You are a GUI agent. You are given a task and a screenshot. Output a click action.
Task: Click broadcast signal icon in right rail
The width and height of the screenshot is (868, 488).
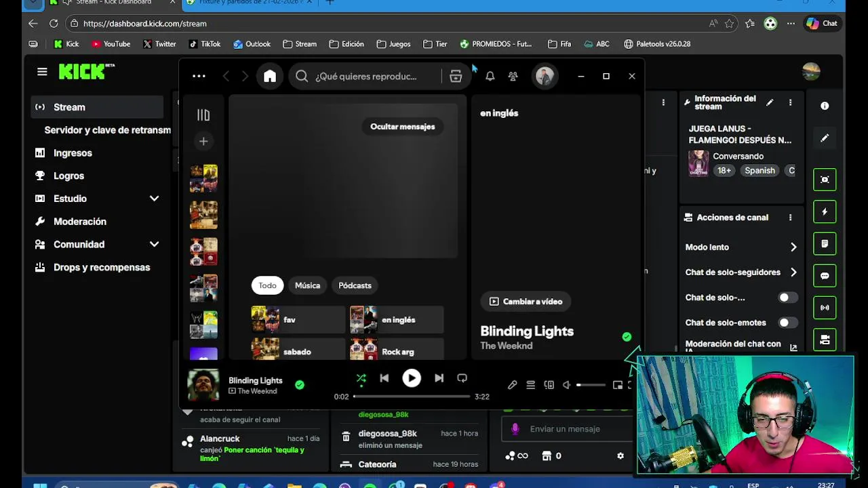[x=825, y=308]
